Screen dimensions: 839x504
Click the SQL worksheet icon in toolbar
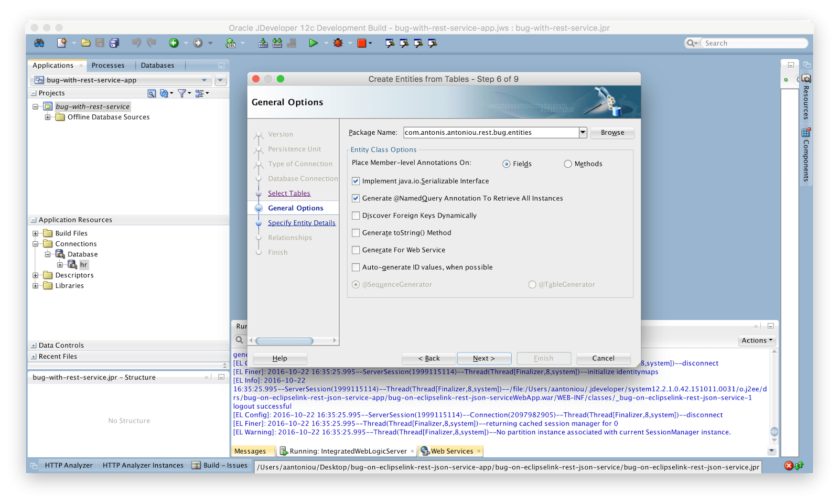pos(231,43)
